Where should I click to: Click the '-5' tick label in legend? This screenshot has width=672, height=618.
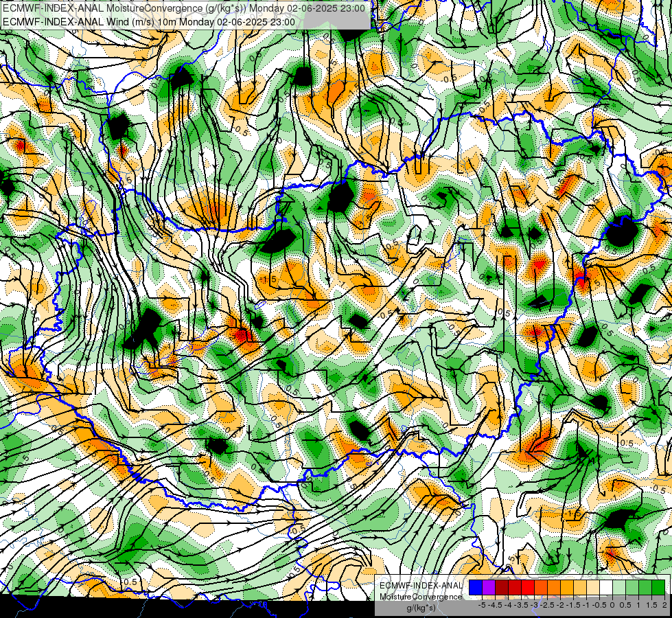[482, 605]
